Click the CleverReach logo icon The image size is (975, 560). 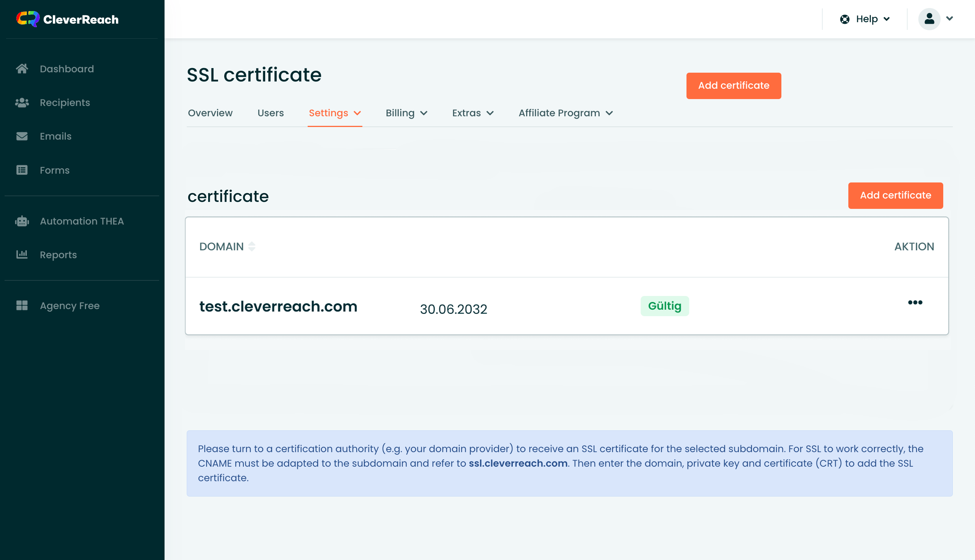(x=28, y=19)
